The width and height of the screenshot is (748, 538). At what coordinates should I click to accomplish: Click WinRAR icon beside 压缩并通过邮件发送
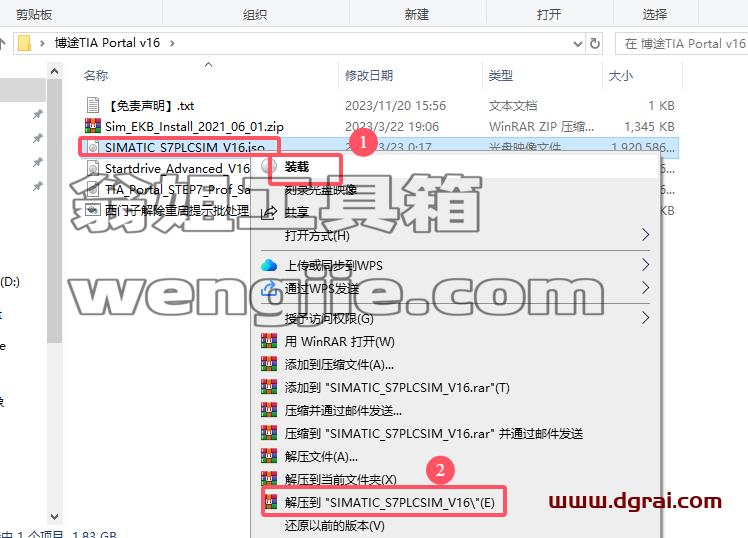[269, 410]
